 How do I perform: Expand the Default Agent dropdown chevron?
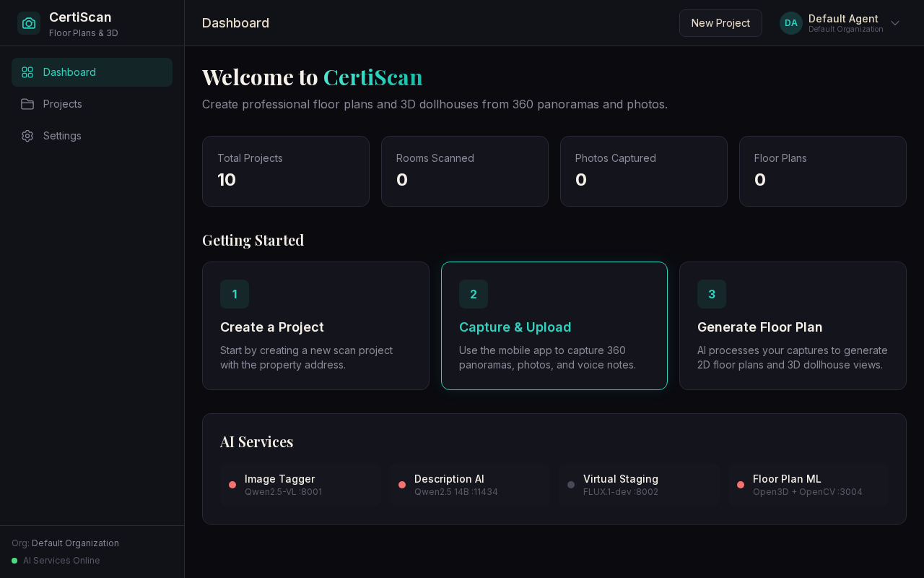(895, 23)
